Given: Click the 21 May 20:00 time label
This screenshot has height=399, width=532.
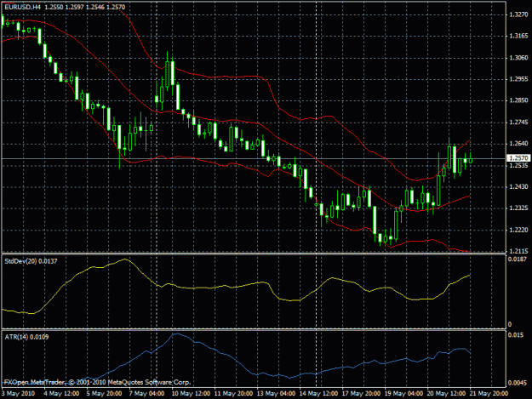Looking at the screenshot, I should [x=489, y=394].
